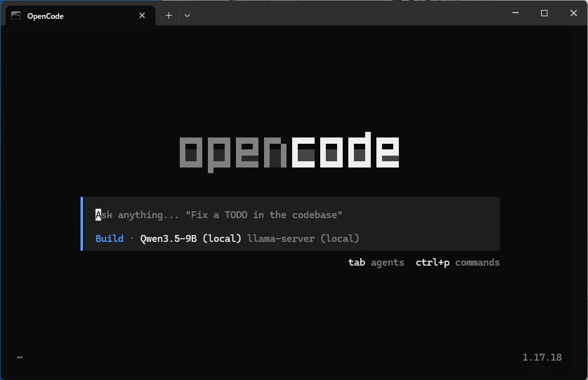
Task: Maximize the terminal window
Action: [x=544, y=13]
